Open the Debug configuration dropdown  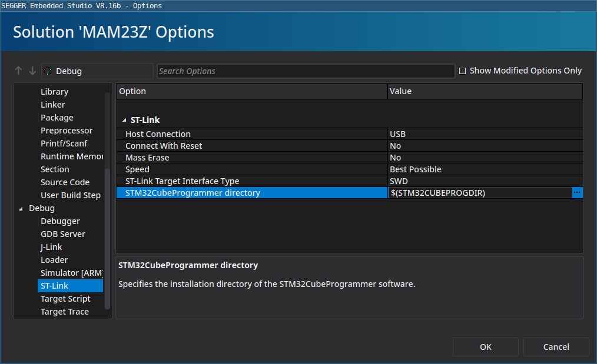[97, 71]
